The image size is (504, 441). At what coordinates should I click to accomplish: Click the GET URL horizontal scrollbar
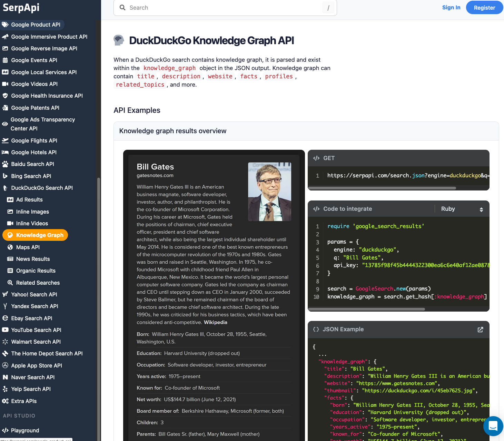[382, 188]
